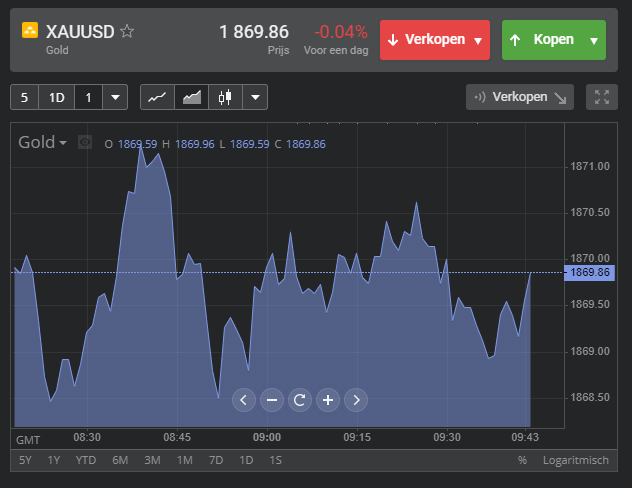
Task: Click the grey Verkopen alert button
Action: tap(520, 97)
